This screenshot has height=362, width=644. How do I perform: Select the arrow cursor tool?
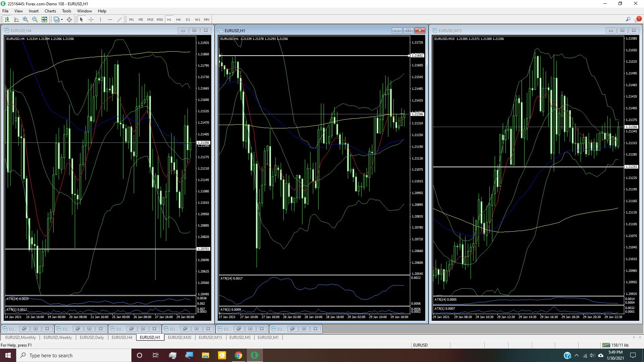pos(81,19)
